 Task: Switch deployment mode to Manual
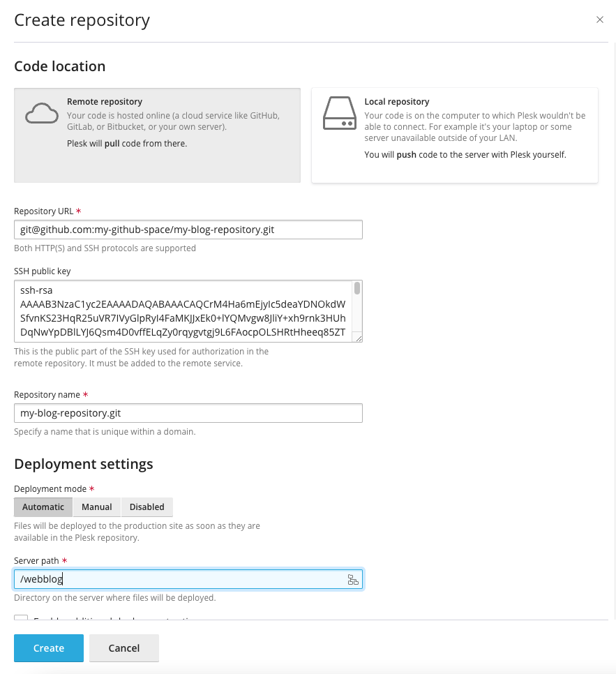pos(96,507)
